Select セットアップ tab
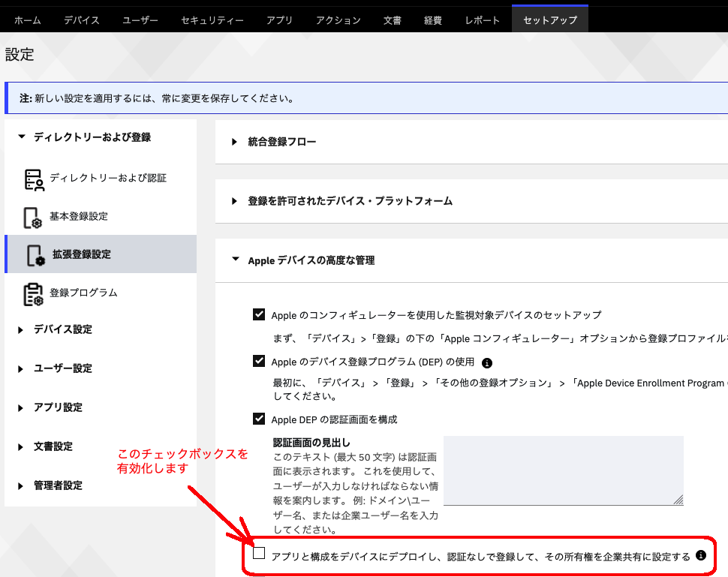This screenshot has height=577, width=728. [550, 20]
